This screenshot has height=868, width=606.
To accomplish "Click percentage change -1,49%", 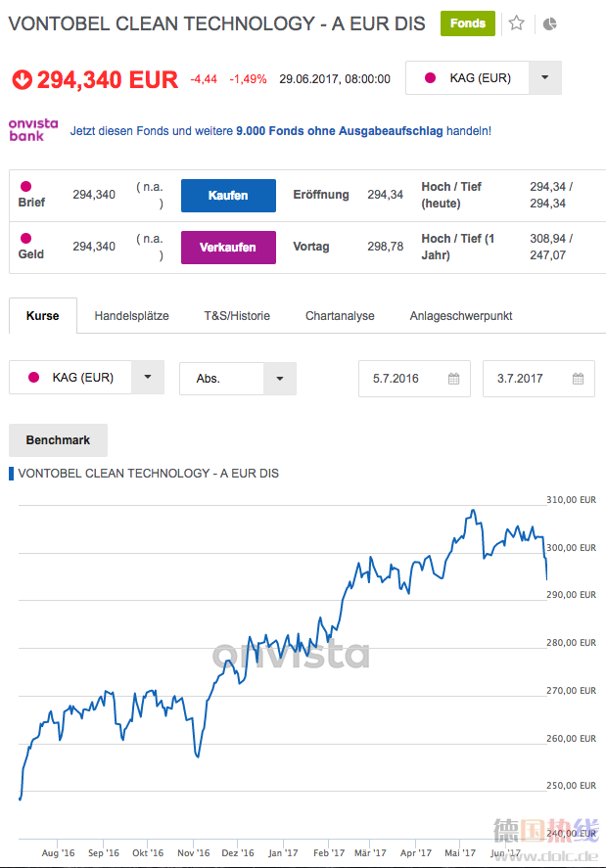I will (x=248, y=79).
